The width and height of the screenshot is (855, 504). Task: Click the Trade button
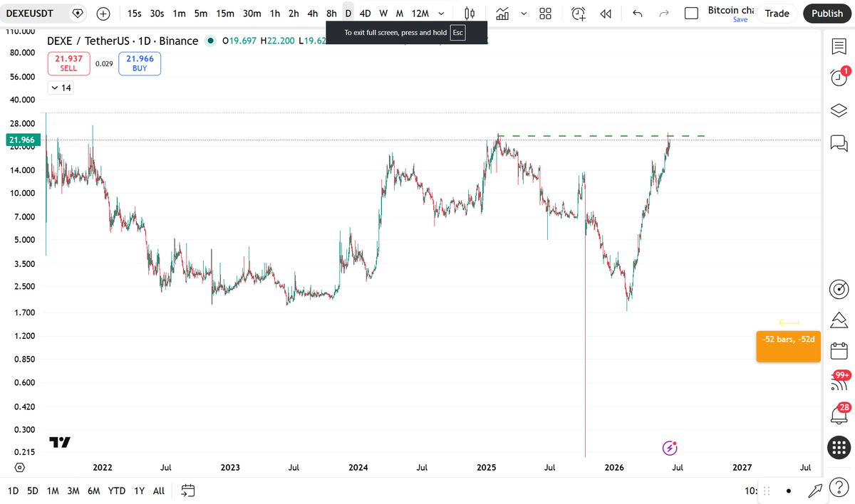[x=777, y=14]
